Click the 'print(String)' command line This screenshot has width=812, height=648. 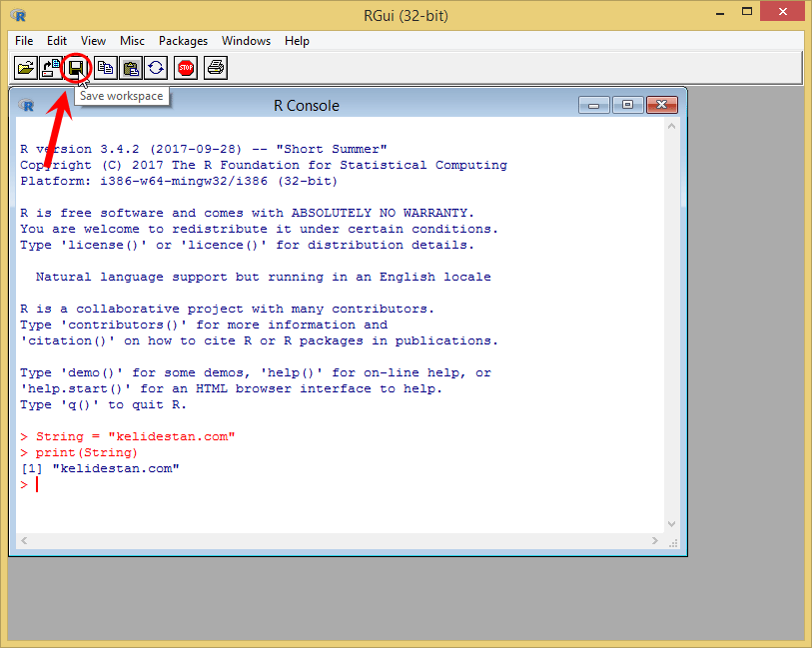pyautogui.click(x=79, y=452)
